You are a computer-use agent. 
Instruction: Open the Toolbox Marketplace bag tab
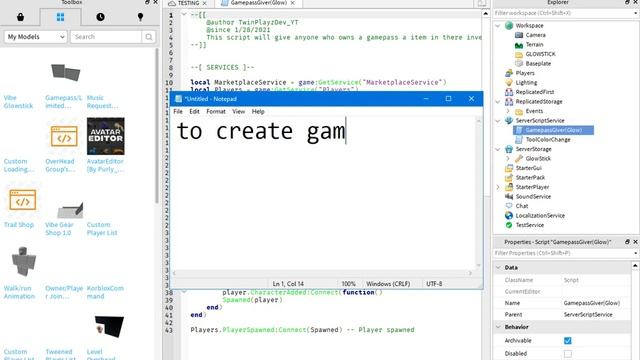20,17
